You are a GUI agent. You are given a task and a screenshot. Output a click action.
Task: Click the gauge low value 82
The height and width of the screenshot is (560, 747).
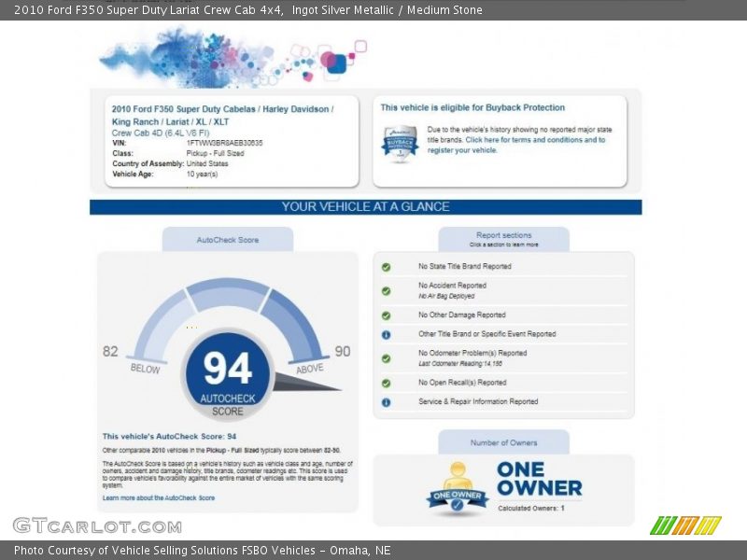tap(110, 352)
